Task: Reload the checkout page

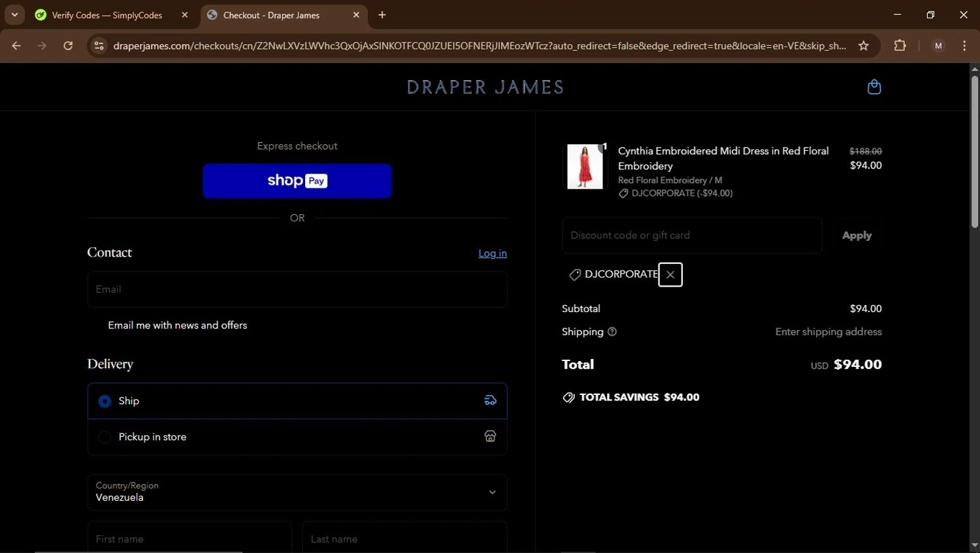Action: pyautogui.click(x=68, y=46)
